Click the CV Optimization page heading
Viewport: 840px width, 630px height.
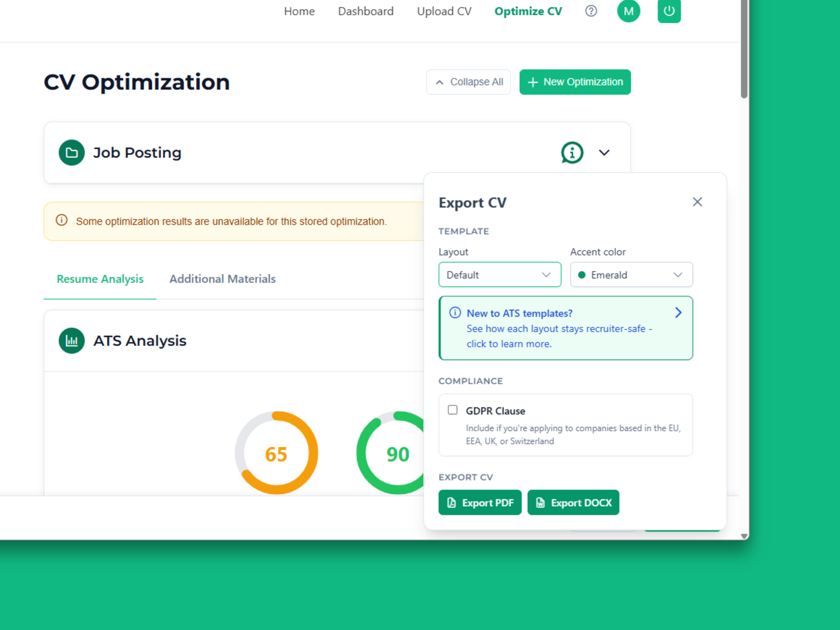point(136,82)
